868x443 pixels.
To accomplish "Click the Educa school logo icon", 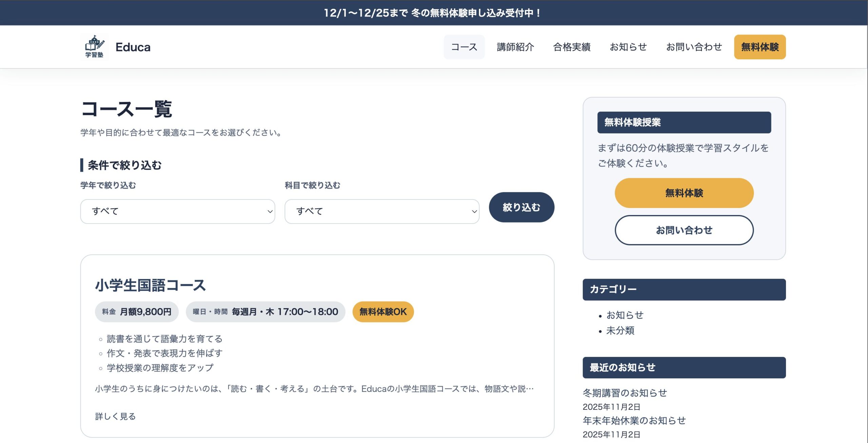I will [x=94, y=47].
